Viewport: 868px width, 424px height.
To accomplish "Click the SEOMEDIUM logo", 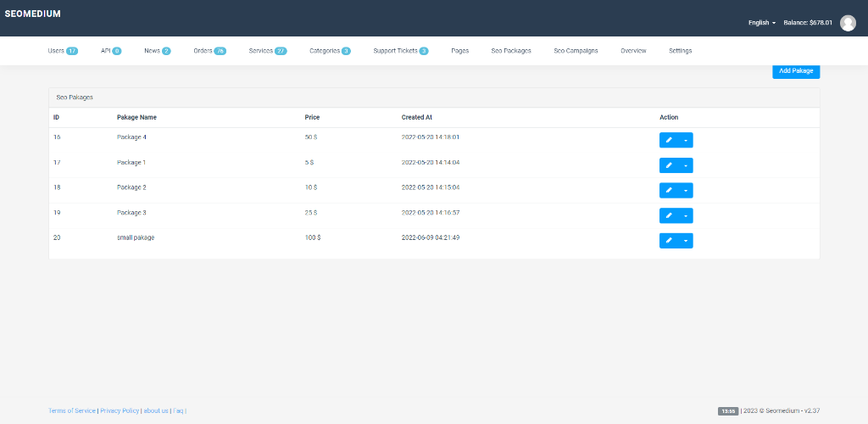I will click(x=33, y=14).
